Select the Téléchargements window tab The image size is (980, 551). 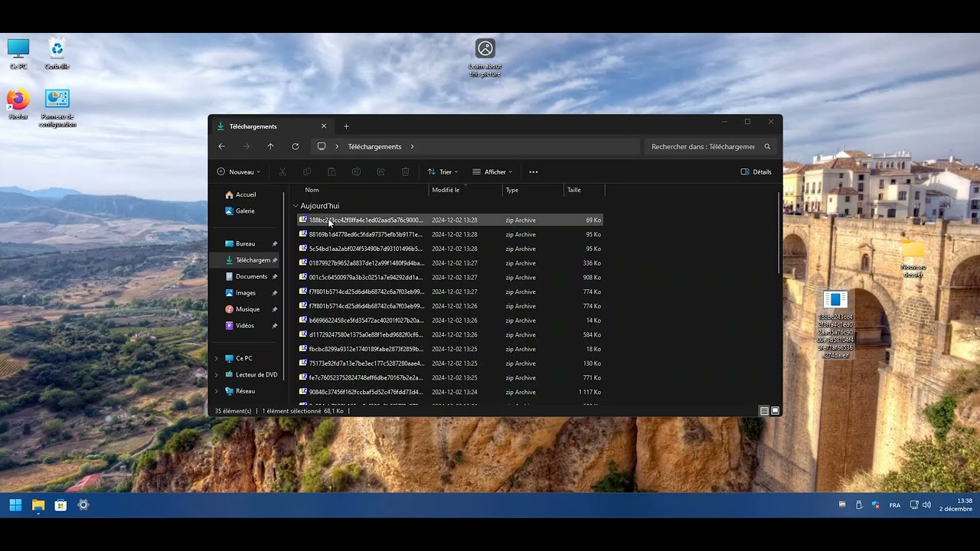[x=271, y=126]
